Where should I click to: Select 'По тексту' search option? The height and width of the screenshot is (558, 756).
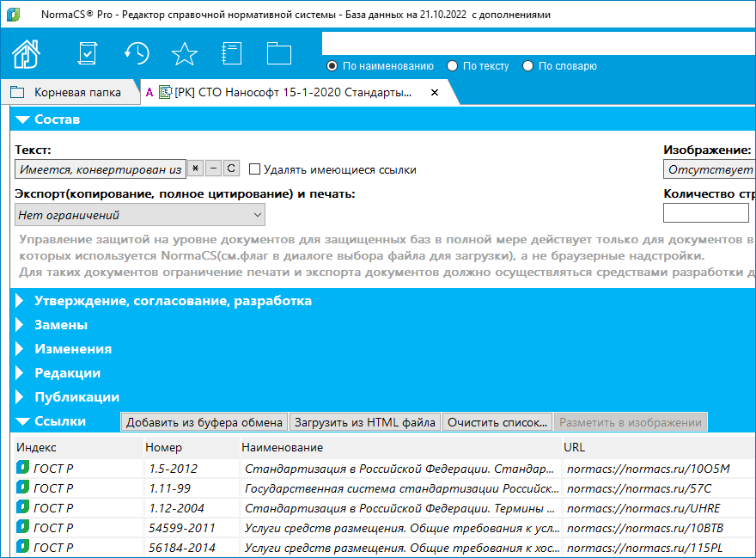[x=453, y=66]
